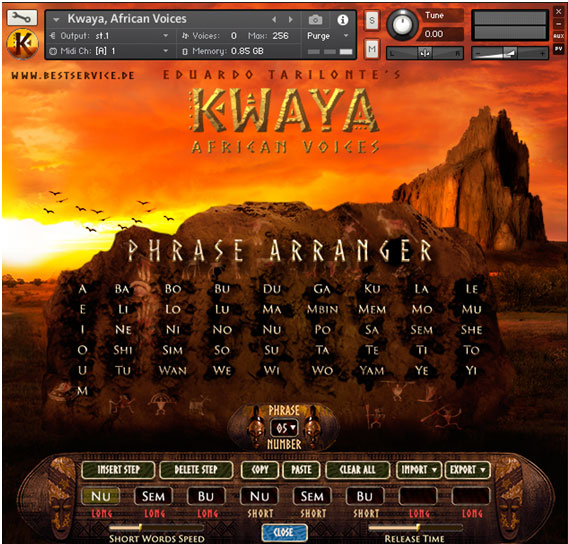The height and width of the screenshot is (544, 568).
Task: Select the syllable WO
Action: point(322,371)
